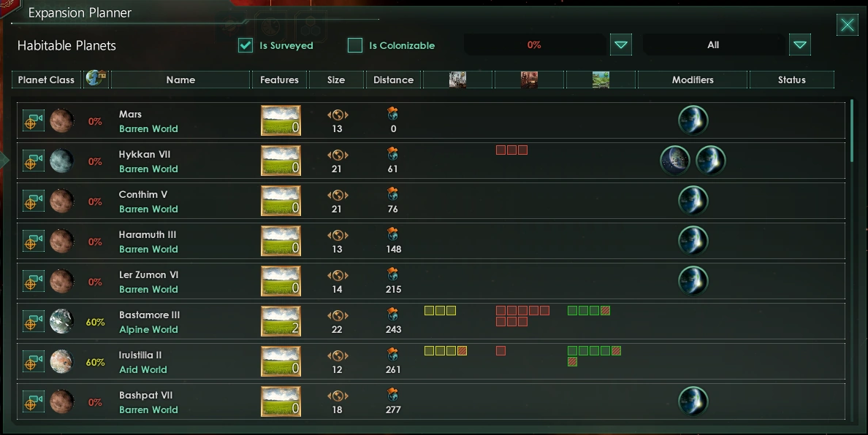
Task: Open the 0% habitability filter dropdown
Action: click(620, 45)
